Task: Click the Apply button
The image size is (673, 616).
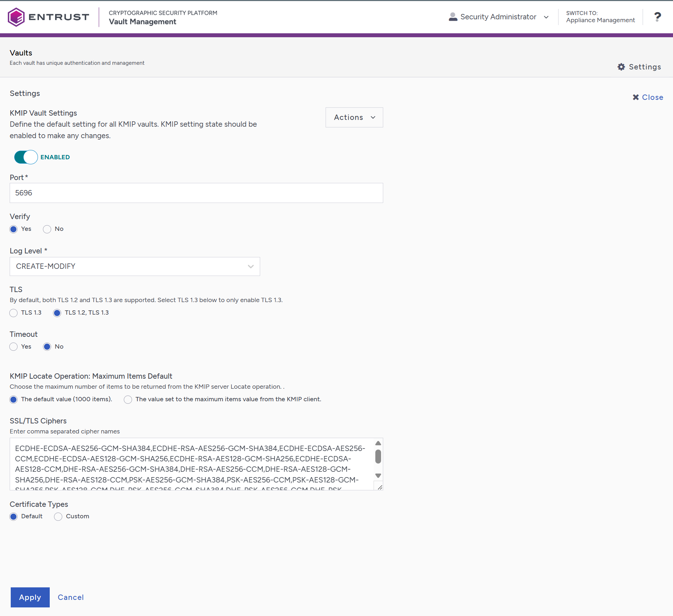Action: (x=30, y=597)
